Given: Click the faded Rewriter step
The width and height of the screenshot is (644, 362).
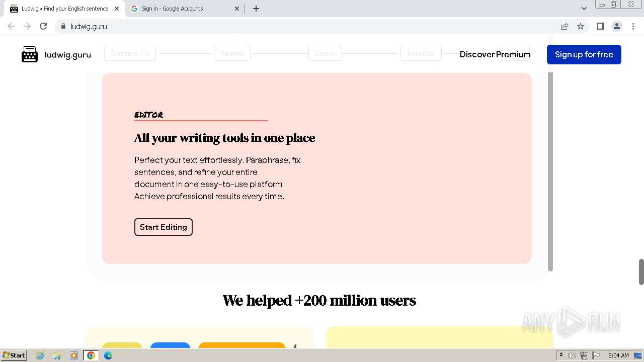Looking at the screenshot, I should tap(232, 53).
